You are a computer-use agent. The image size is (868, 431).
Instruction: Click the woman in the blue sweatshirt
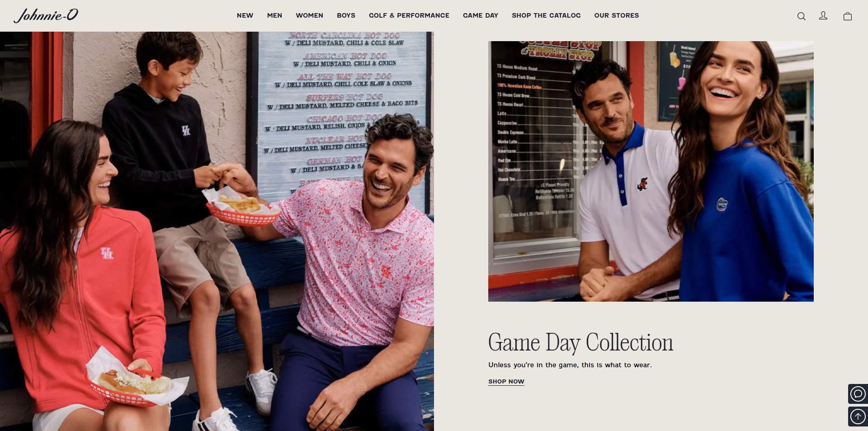[741, 181]
